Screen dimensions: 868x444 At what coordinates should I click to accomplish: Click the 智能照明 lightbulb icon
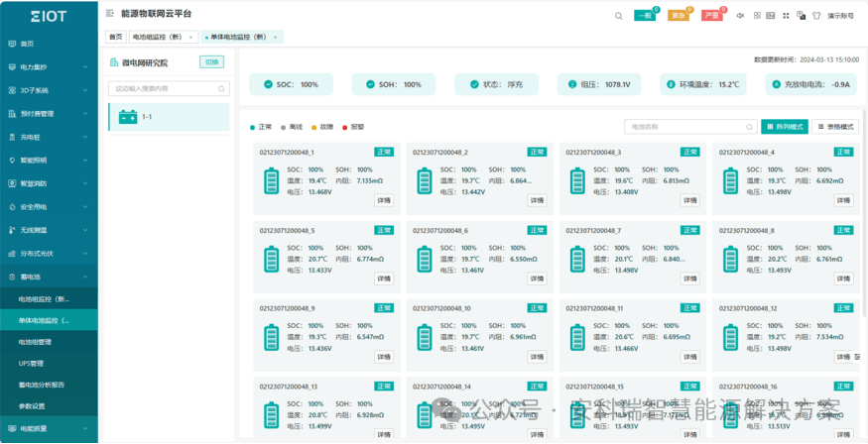pos(12,160)
